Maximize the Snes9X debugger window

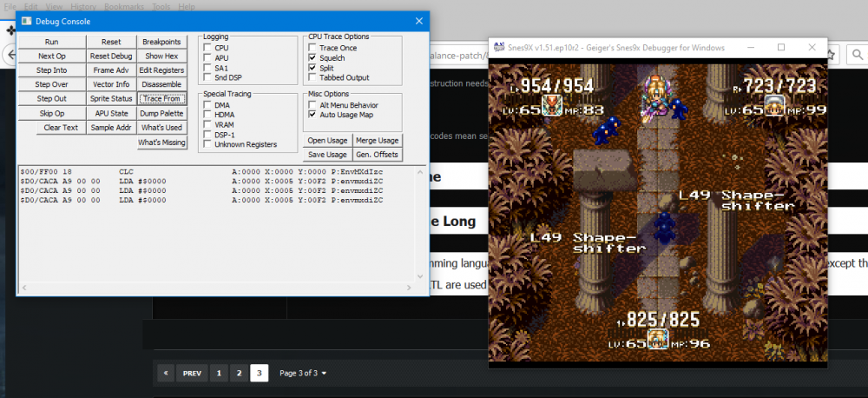click(781, 48)
